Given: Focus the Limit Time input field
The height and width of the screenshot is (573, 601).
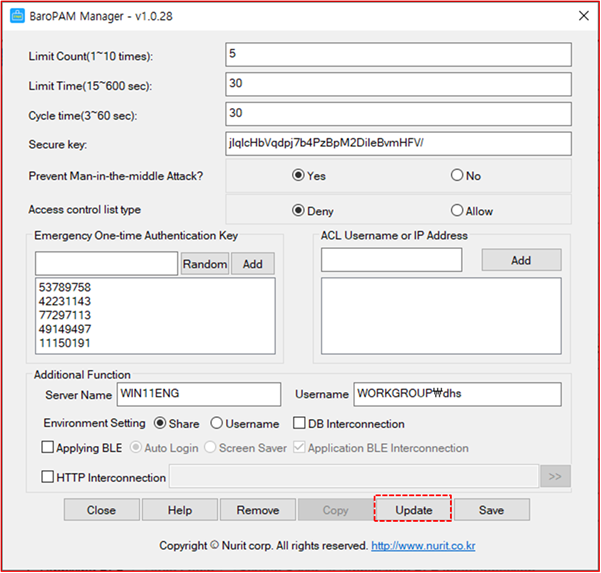Looking at the screenshot, I should pyautogui.click(x=398, y=84).
